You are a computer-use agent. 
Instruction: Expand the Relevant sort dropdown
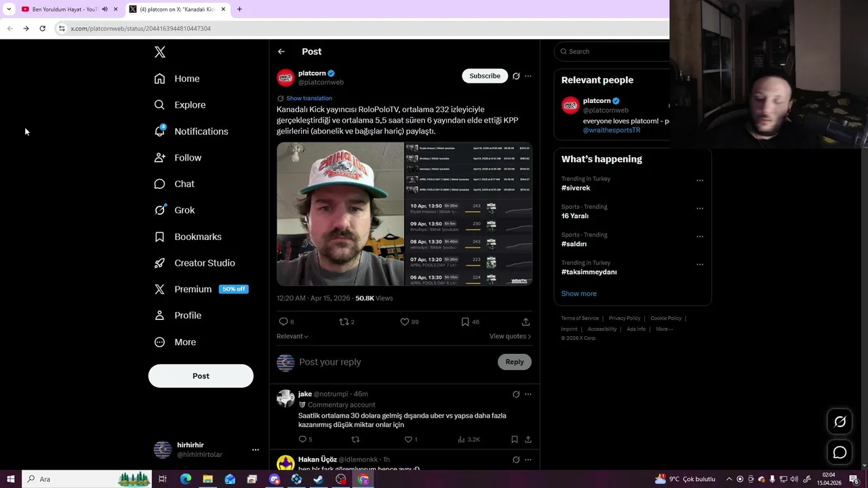coord(292,336)
